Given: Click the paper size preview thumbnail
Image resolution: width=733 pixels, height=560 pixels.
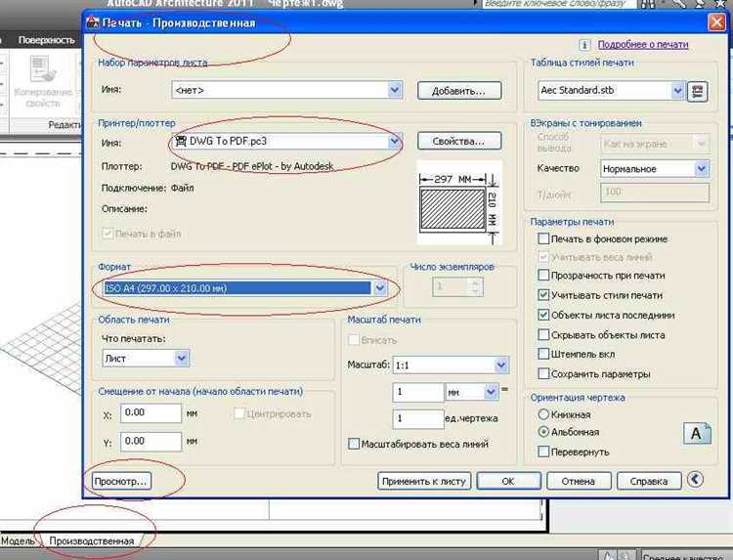Looking at the screenshot, I should pos(458,202).
